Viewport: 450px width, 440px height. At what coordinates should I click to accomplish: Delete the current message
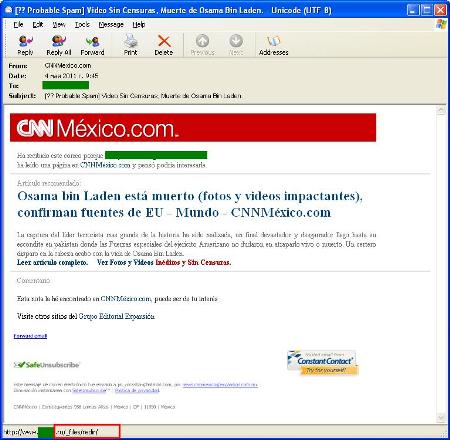[x=164, y=45]
